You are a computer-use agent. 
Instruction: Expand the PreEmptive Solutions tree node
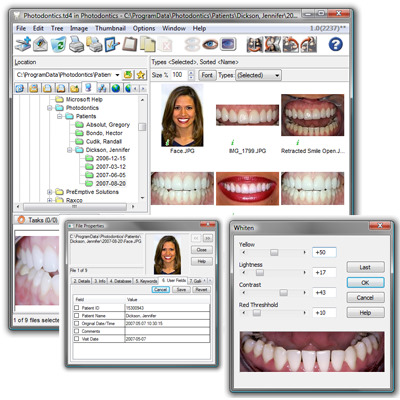click(x=50, y=192)
